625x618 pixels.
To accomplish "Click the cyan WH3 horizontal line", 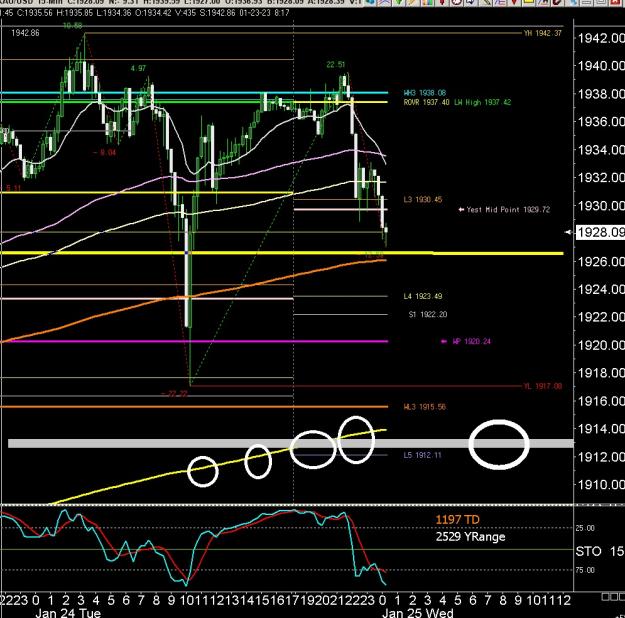I will pos(194,93).
